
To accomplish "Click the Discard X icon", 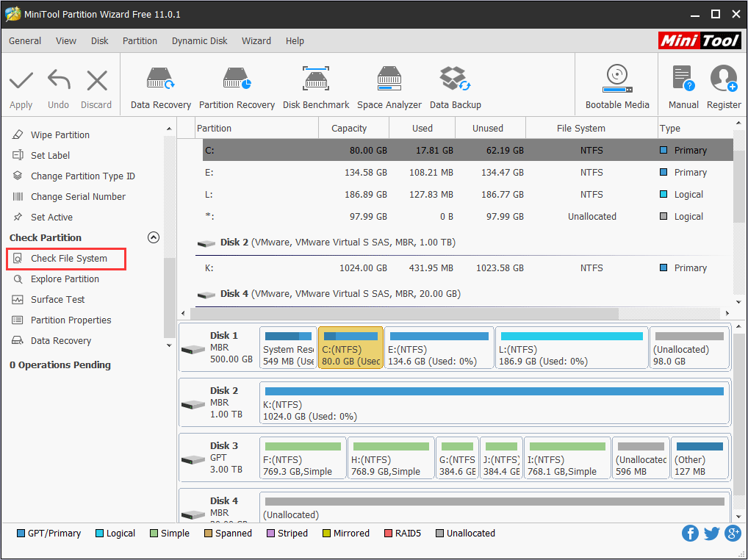I will point(97,81).
